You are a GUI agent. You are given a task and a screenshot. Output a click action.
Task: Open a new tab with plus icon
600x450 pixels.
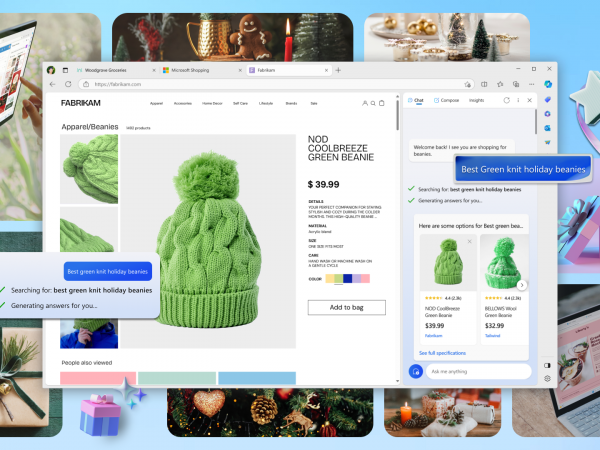click(338, 70)
